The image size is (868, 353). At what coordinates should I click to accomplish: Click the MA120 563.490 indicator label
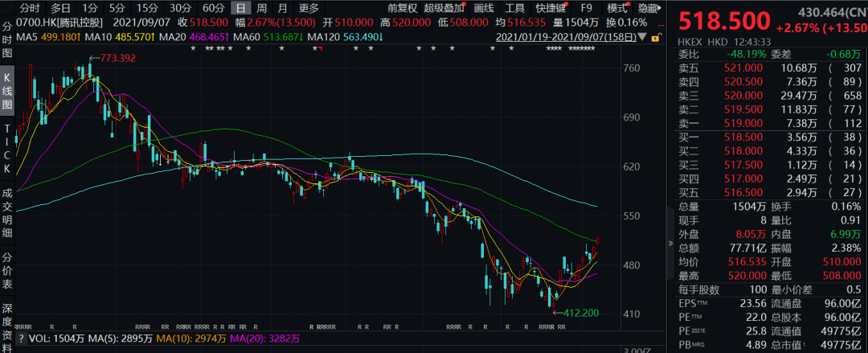tap(346, 37)
